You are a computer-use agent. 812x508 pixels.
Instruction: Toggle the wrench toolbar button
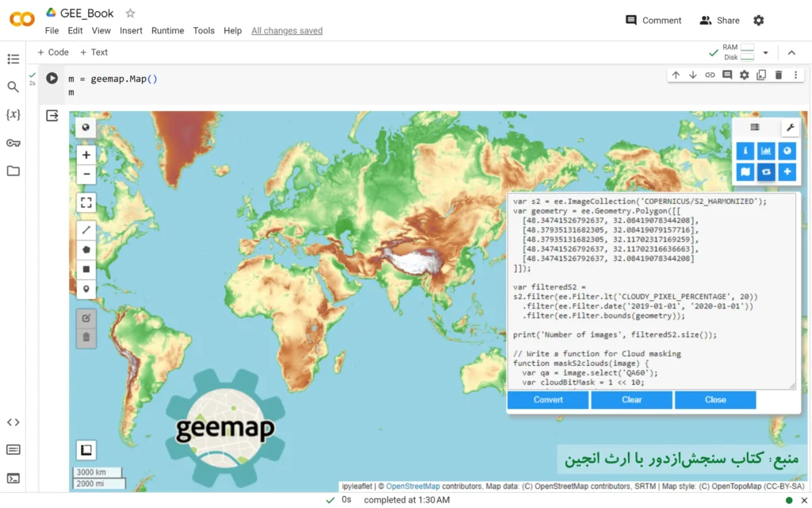coord(791,128)
